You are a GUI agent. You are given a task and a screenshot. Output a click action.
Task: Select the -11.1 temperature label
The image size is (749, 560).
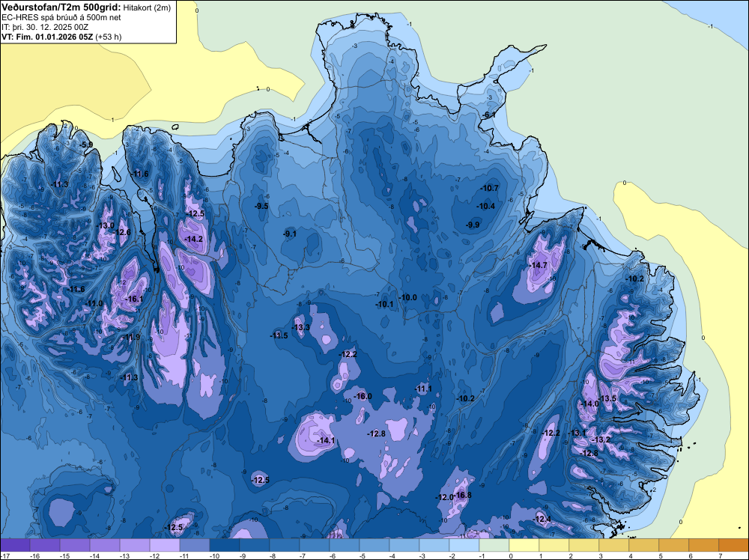tap(423, 389)
